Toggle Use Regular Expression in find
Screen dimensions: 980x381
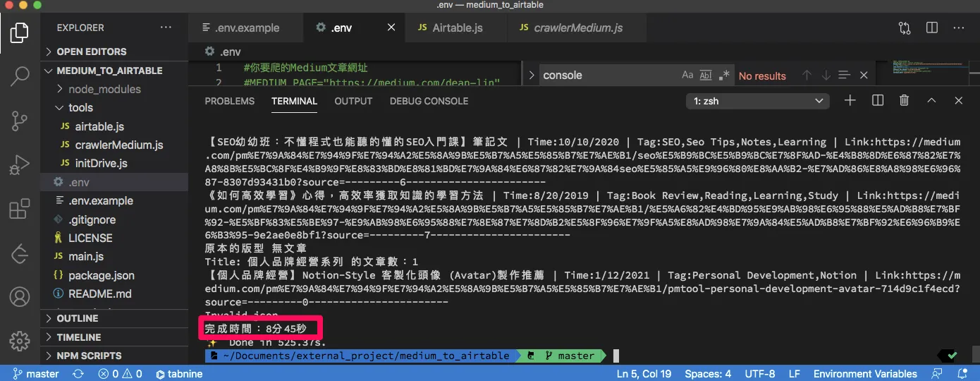(724, 75)
